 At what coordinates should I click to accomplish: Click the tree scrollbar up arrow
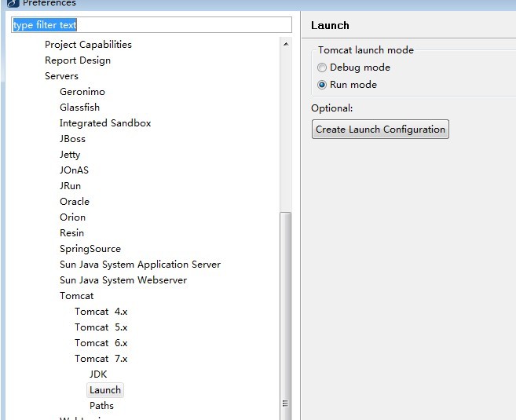pos(286,44)
